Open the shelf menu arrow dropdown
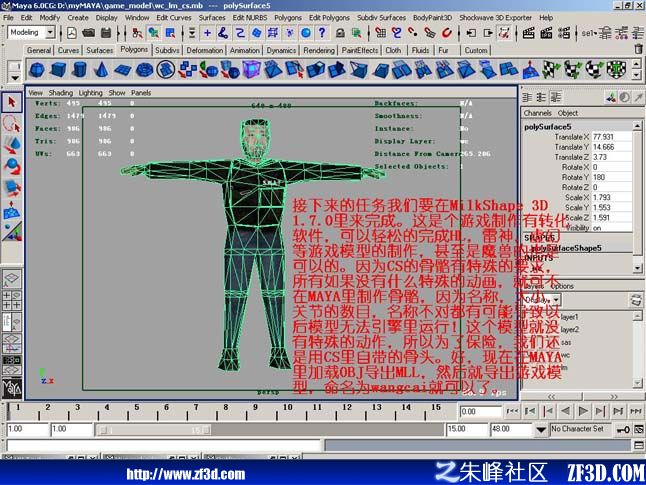The image size is (646, 485). point(15,77)
